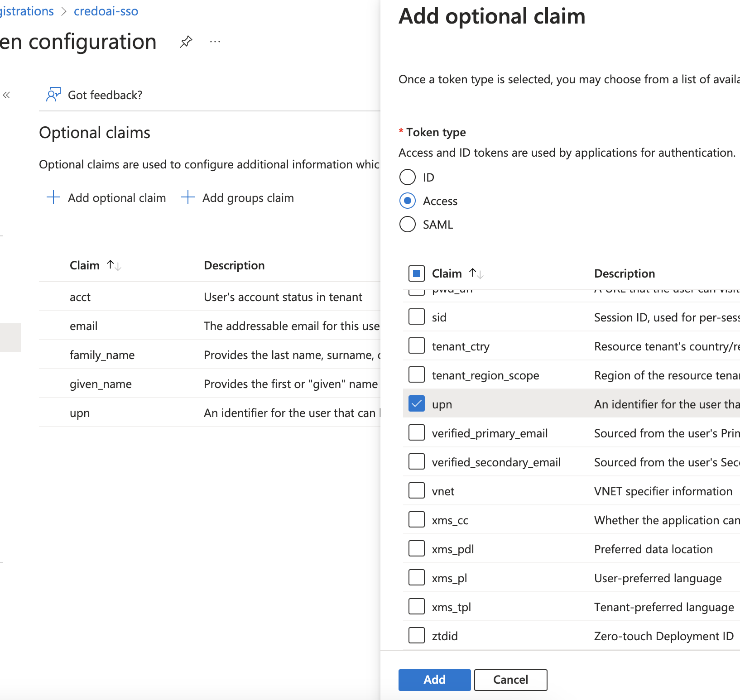740x700 pixels.
Task: Click the verified_primary_email claim name
Action: click(x=490, y=433)
